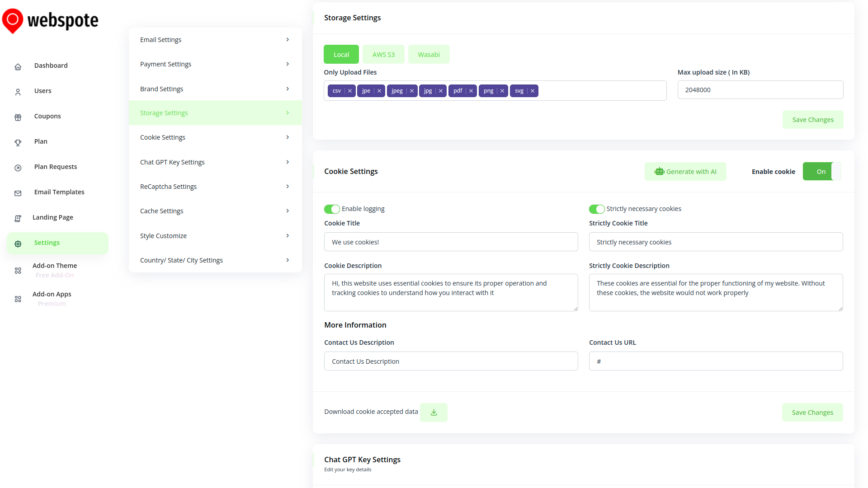The height and width of the screenshot is (488, 868).
Task: Click the Add-on Apps grid icon
Action: click(18, 299)
